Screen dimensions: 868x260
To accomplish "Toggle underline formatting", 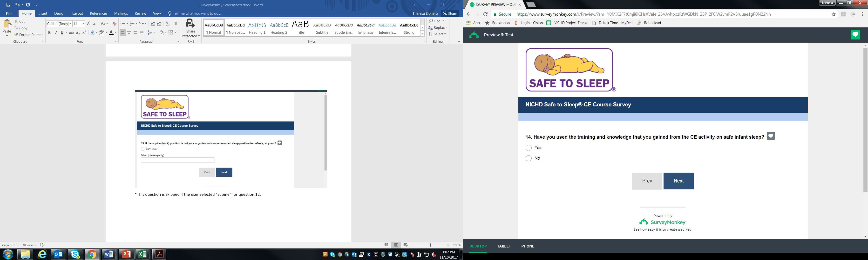I will 62,33.
